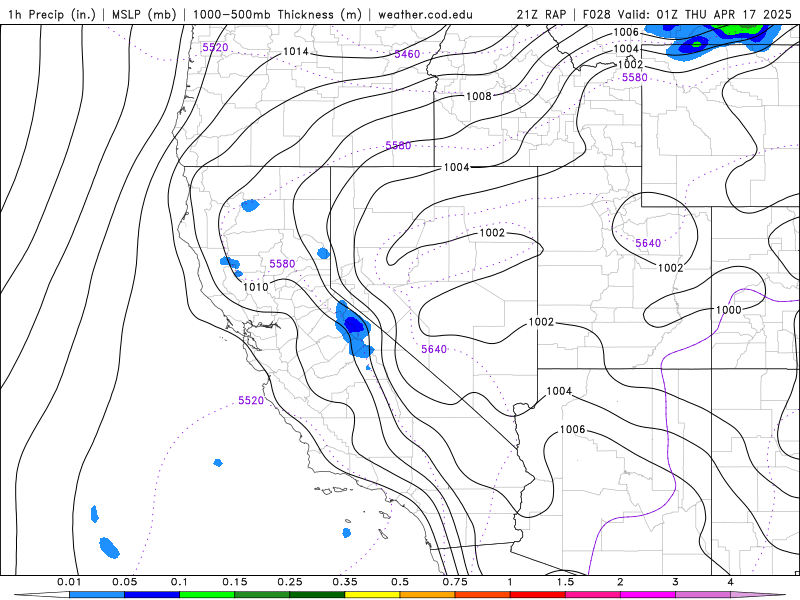
Task: Select the legend value 1.5
Action: click(565, 582)
